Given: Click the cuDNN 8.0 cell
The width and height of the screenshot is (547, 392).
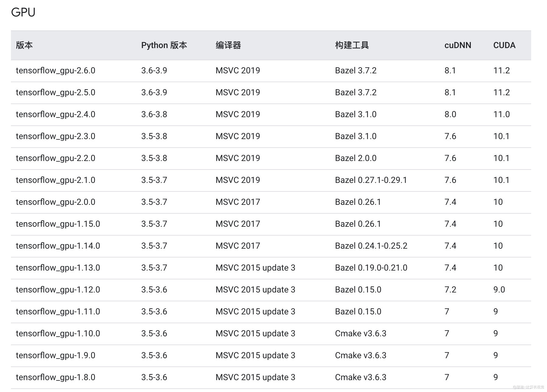Looking at the screenshot, I should coord(450,114).
